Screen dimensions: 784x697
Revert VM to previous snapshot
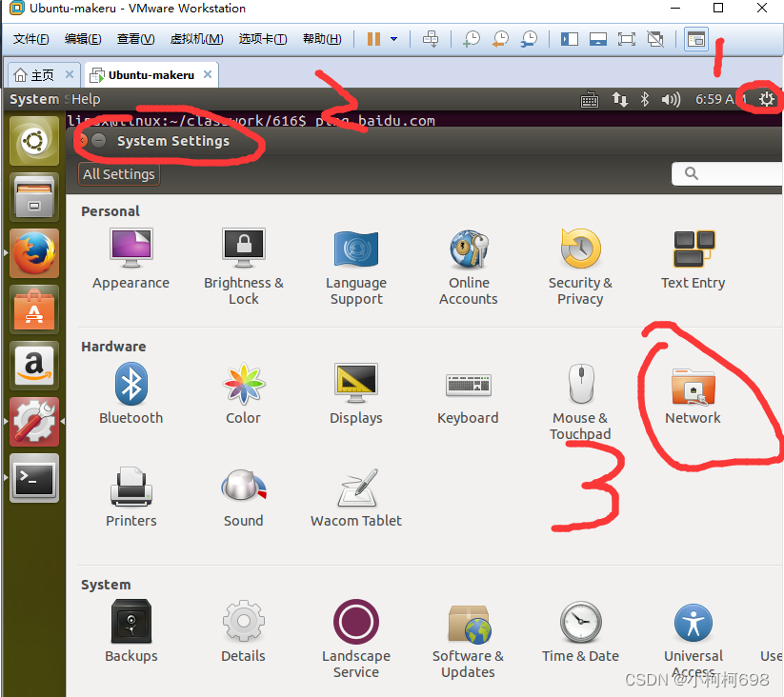(500, 39)
